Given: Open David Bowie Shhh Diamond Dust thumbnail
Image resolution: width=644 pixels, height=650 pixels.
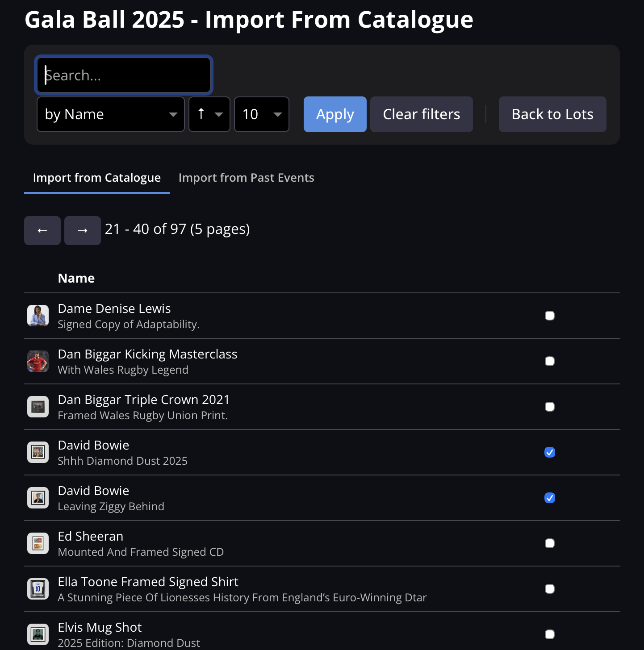Looking at the screenshot, I should (x=38, y=452).
